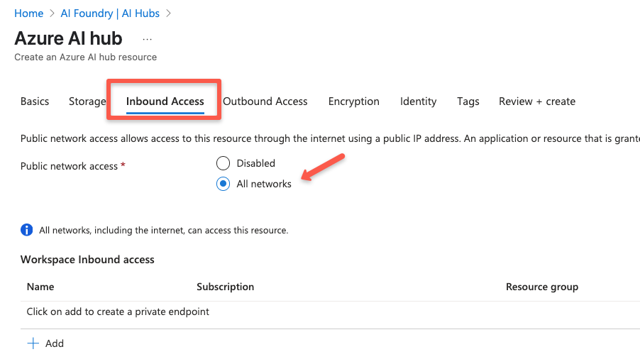640x364 pixels.
Task: Switch to the Storage tab
Action: coord(87,101)
